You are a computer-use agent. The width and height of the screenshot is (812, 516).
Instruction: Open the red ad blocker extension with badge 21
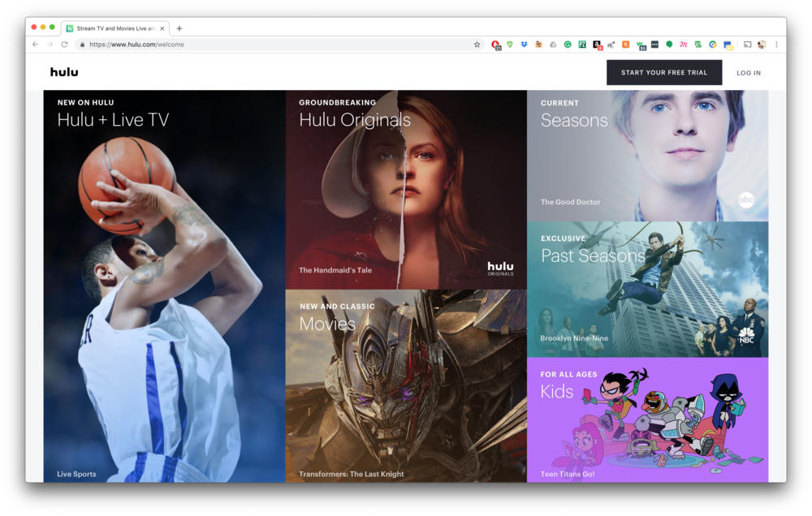pos(495,45)
